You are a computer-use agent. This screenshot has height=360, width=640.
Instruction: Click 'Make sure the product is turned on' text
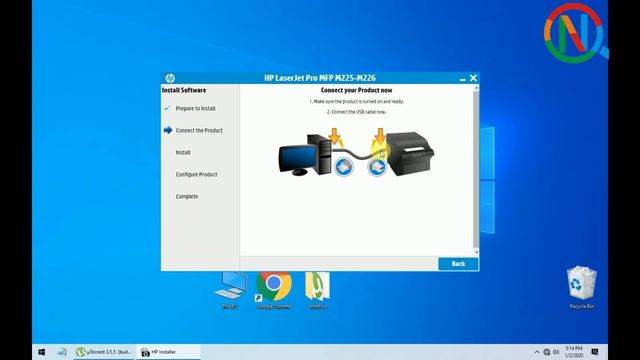[x=356, y=101]
